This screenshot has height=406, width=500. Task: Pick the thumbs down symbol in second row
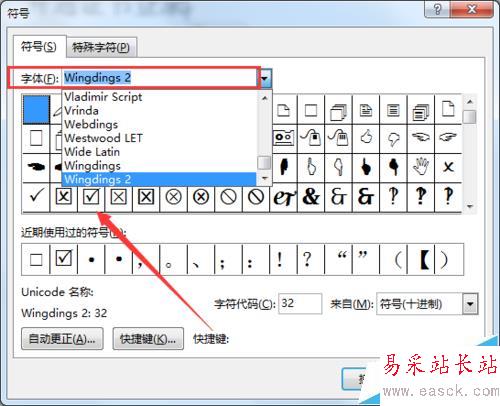pyautogui.click(x=393, y=138)
